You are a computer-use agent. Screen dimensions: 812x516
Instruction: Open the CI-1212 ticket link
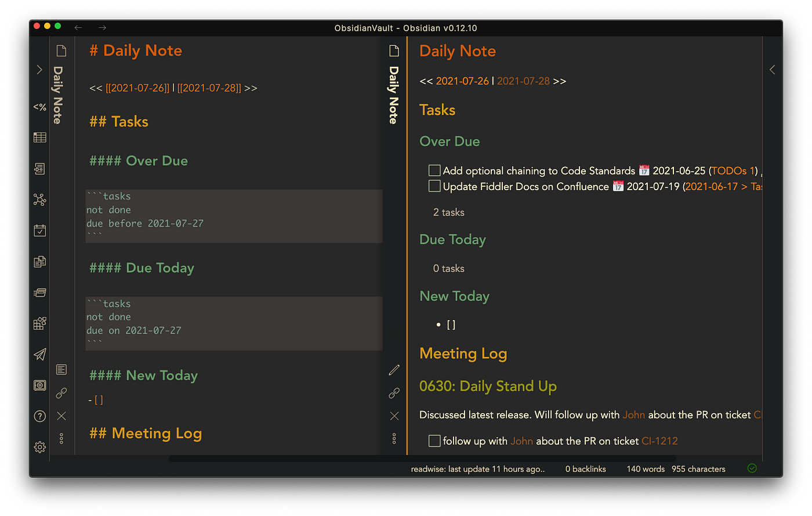click(659, 441)
